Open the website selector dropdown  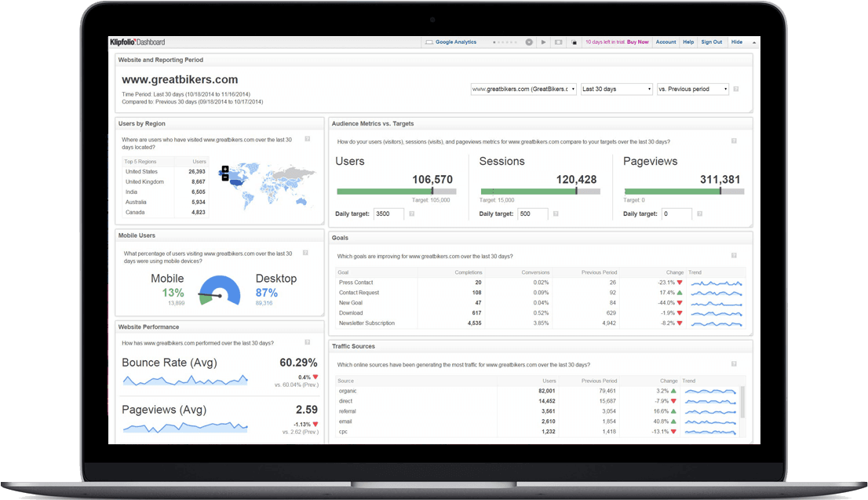pos(523,89)
